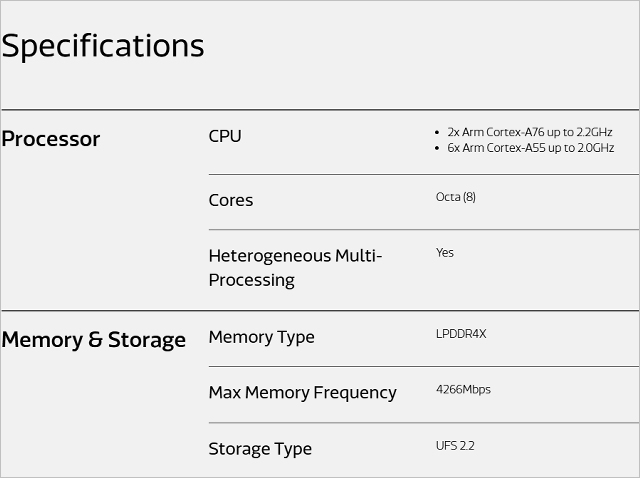Click the Heterogeneous Multi-Processing label
This screenshot has width=640, height=478.
(295, 268)
